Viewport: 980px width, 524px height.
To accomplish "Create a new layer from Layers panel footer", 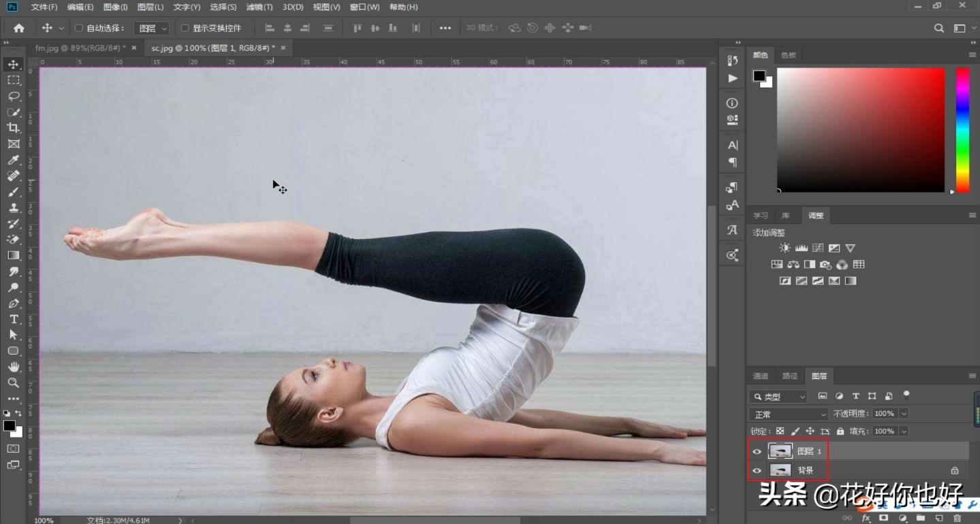I will coord(939,518).
